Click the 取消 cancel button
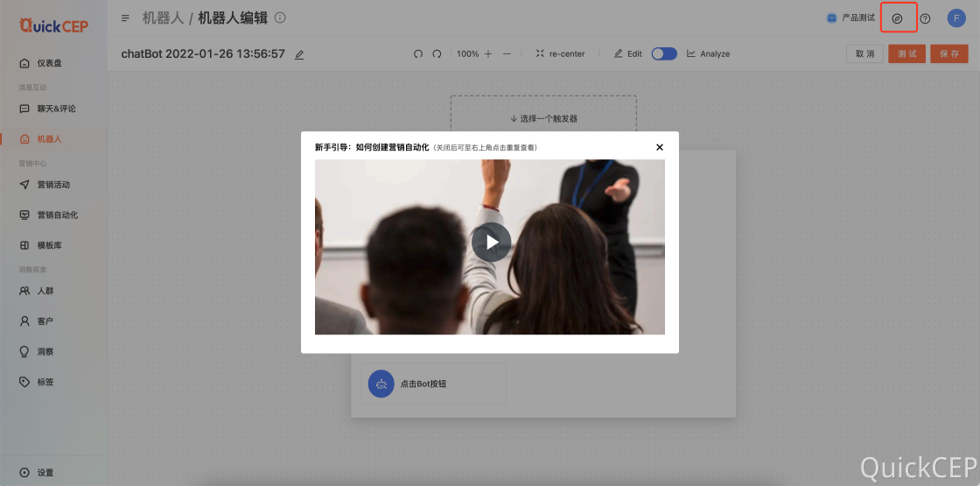The height and width of the screenshot is (486, 980). coord(865,53)
